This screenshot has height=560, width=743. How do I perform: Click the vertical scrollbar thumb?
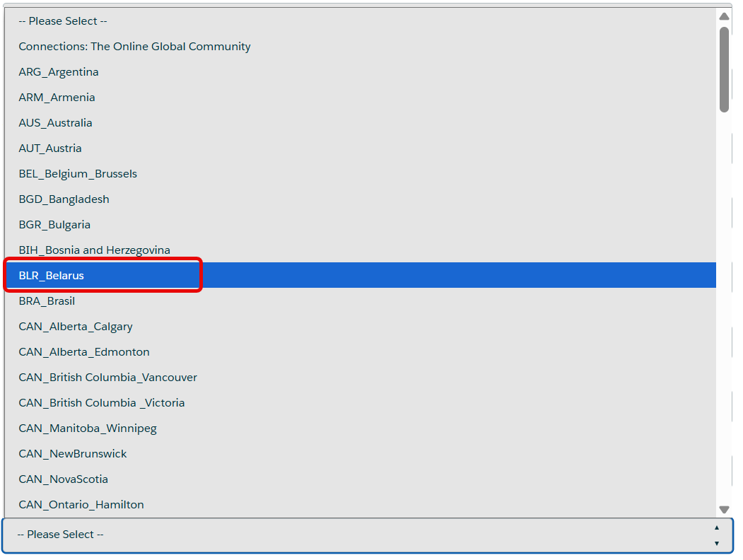pos(724,69)
